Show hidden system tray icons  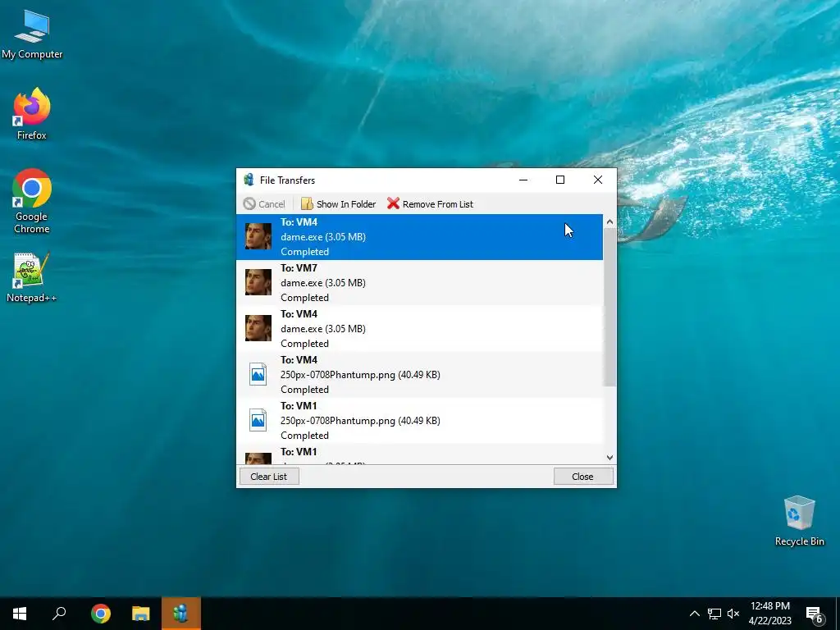coord(694,614)
